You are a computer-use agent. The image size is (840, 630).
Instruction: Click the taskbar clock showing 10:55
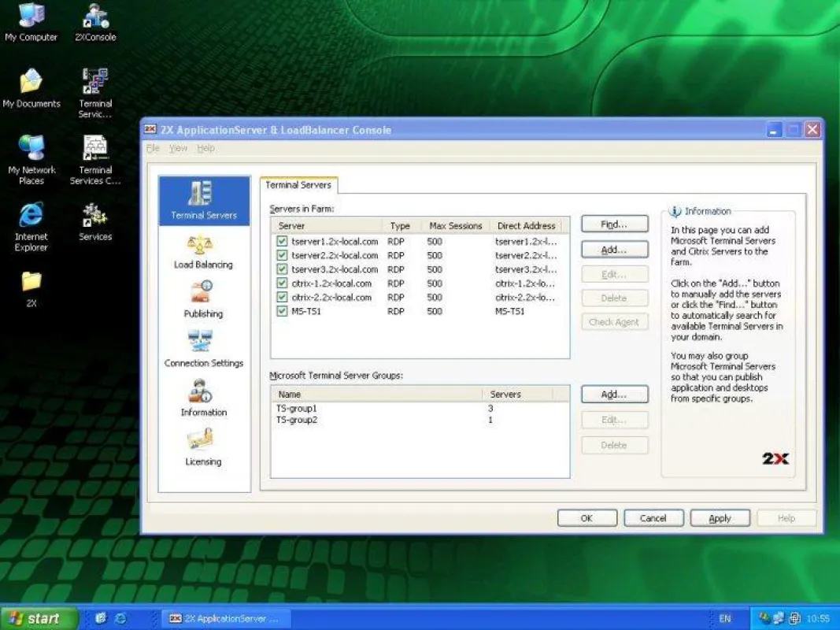[818, 618]
